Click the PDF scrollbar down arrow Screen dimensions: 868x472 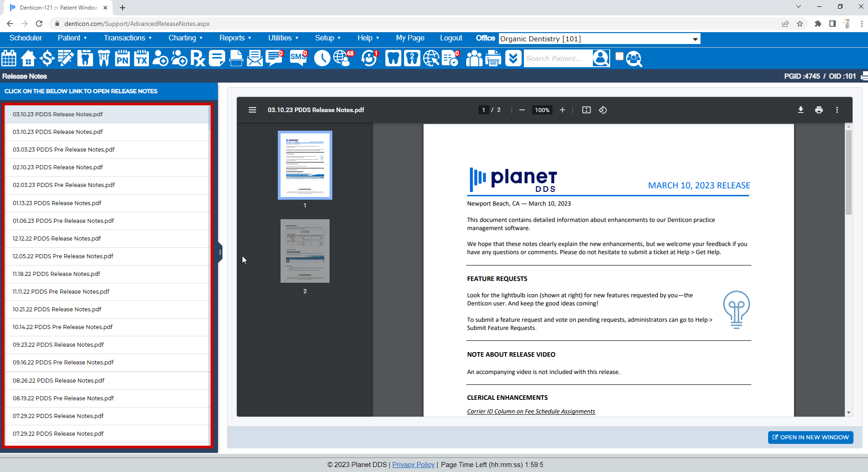tap(848, 413)
